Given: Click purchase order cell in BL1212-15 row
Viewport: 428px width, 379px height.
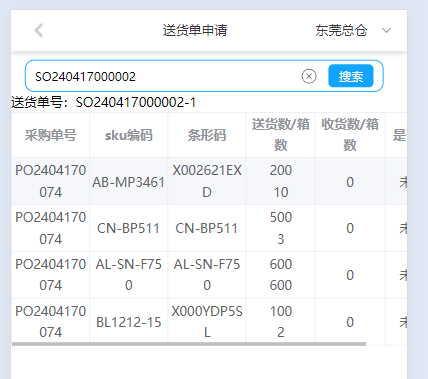Looking at the screenshot, I should click(x=51, y=322).
